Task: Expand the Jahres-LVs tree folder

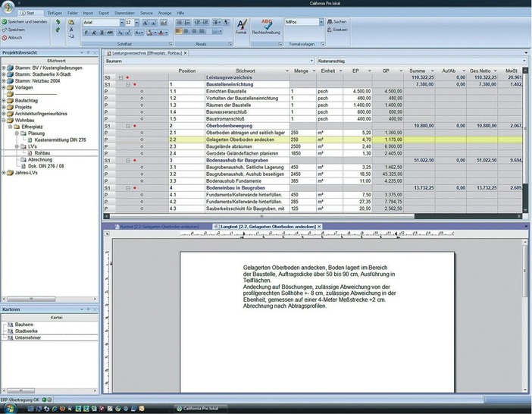Action: tap(4, 173)
